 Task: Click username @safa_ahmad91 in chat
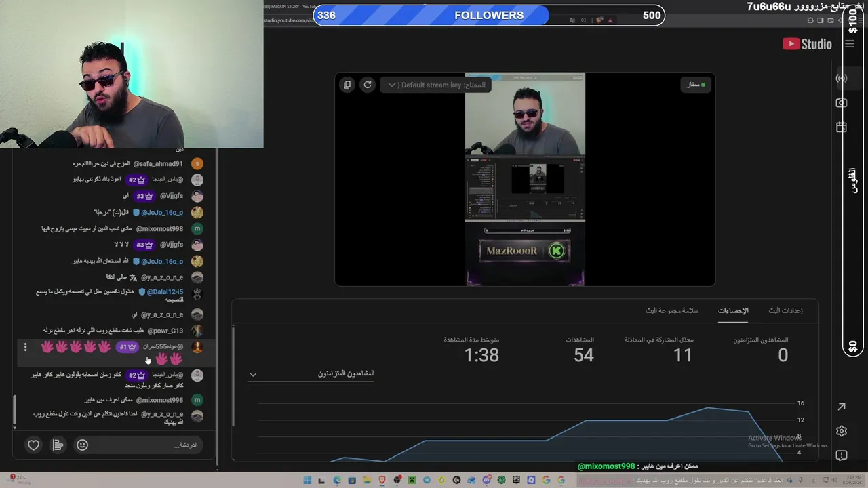pyautogui.click(x=158, y=164)
